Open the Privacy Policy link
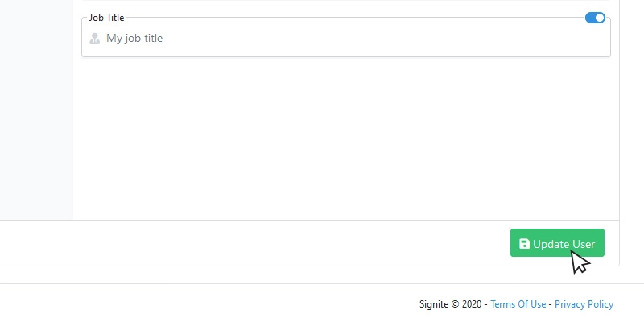Image resolution: width=644 pixels, height=322 pixels. [x=584, y=304]
